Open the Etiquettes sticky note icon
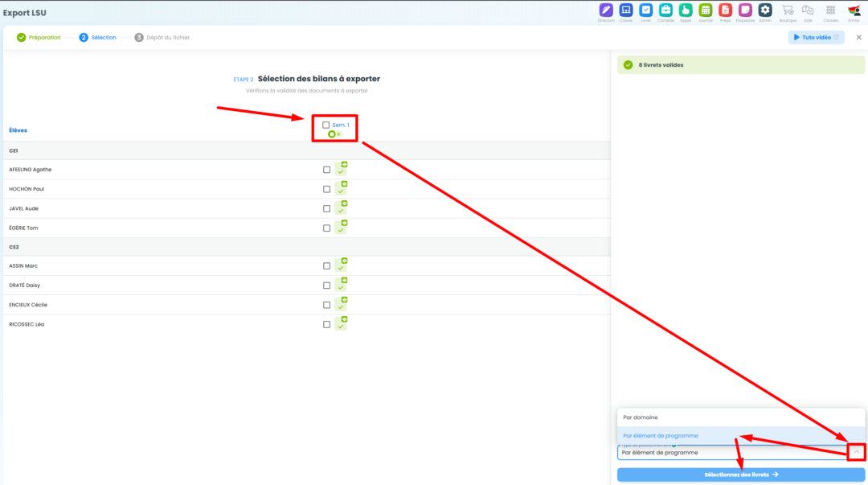The image size is (868, 485). pos(745,10)
